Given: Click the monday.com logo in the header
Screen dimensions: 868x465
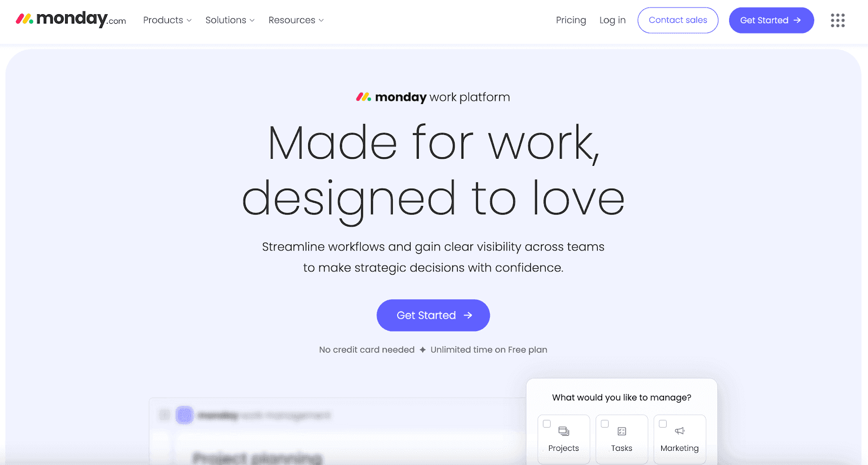Looking at the screenshot, I should pyautogui.click(x=71, y=20).
